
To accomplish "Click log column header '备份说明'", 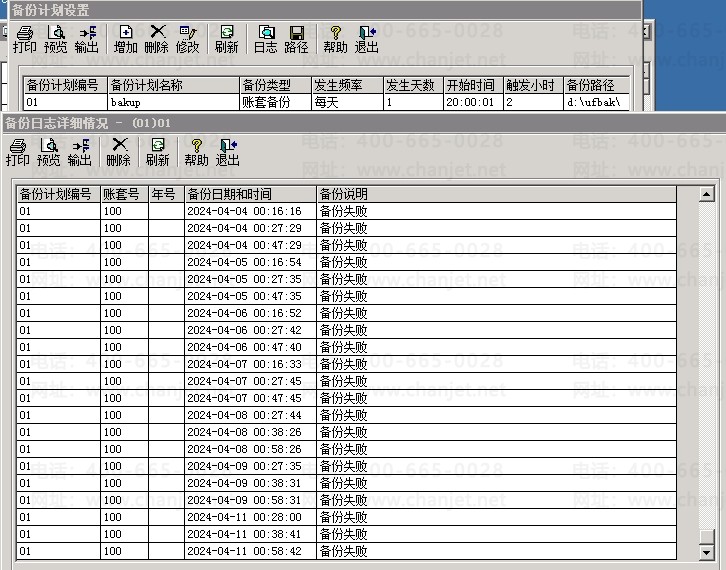I will coord(496,194).
